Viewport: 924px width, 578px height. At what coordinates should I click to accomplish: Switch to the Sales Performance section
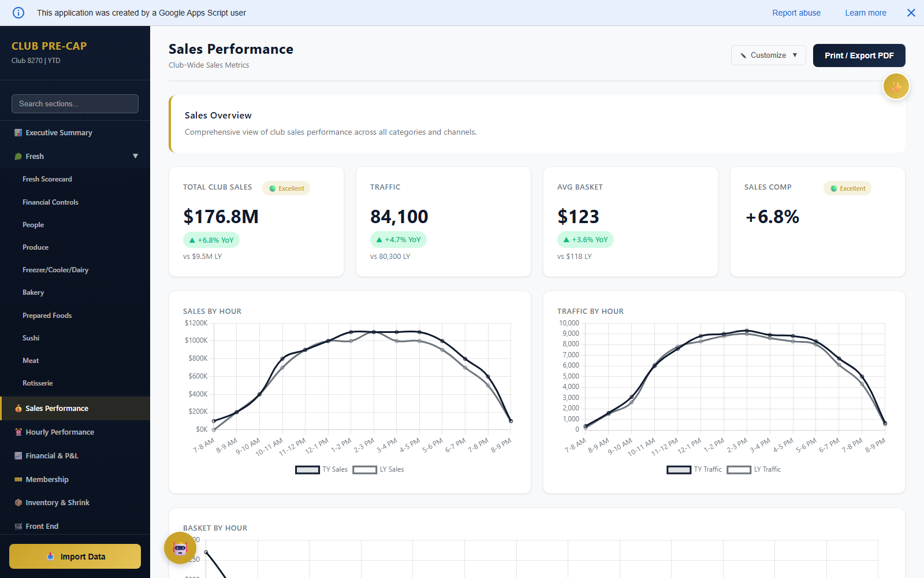[56, 408]
